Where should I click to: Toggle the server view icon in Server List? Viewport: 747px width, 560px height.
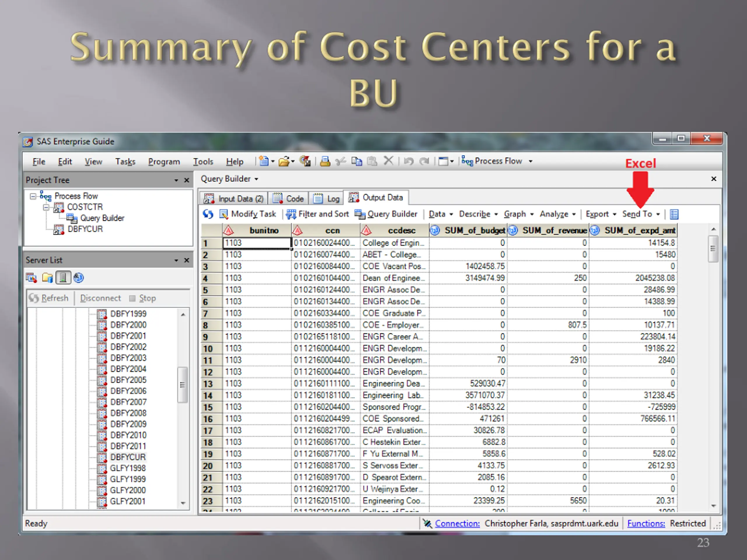pos(63,277)
